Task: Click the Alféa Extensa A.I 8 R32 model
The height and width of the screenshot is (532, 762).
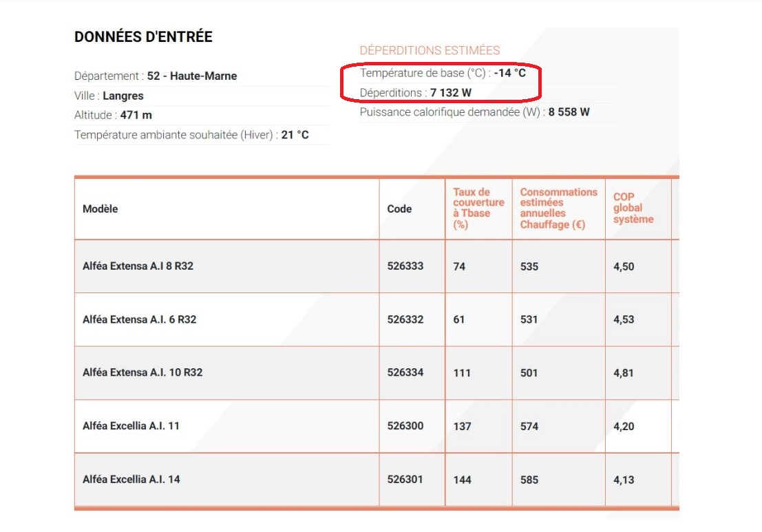Action: 138,266
